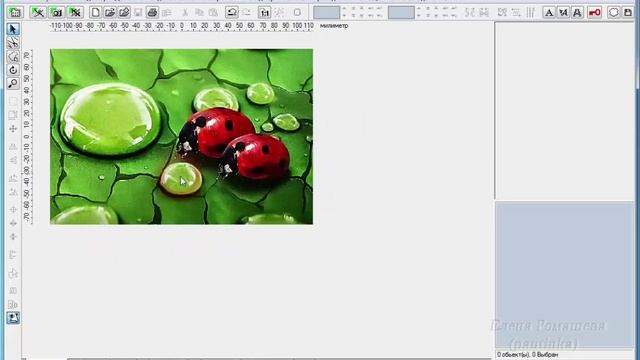
Task: Click the small square icon after the 1:1 button
Action: point(297,13)
